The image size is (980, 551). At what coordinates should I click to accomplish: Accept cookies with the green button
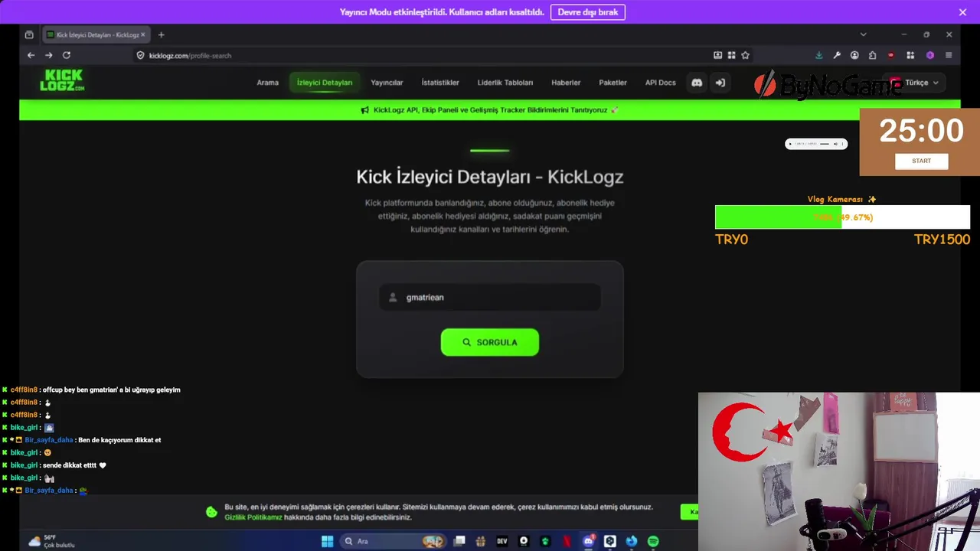689,512
